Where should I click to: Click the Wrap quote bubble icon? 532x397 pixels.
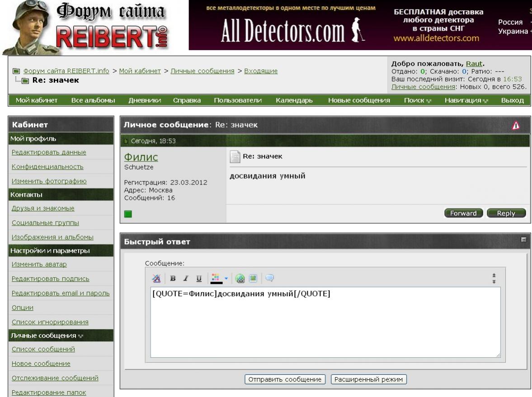pos(270,278)
